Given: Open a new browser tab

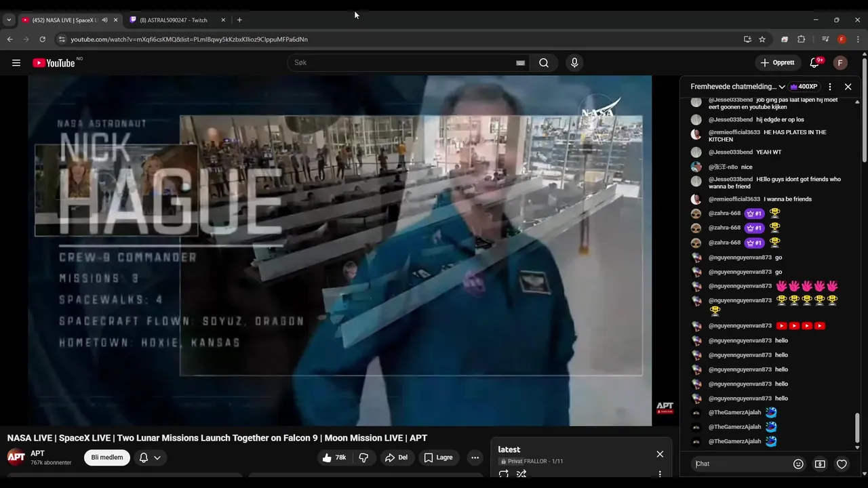Looking at the screenshot, I should 239,20.
